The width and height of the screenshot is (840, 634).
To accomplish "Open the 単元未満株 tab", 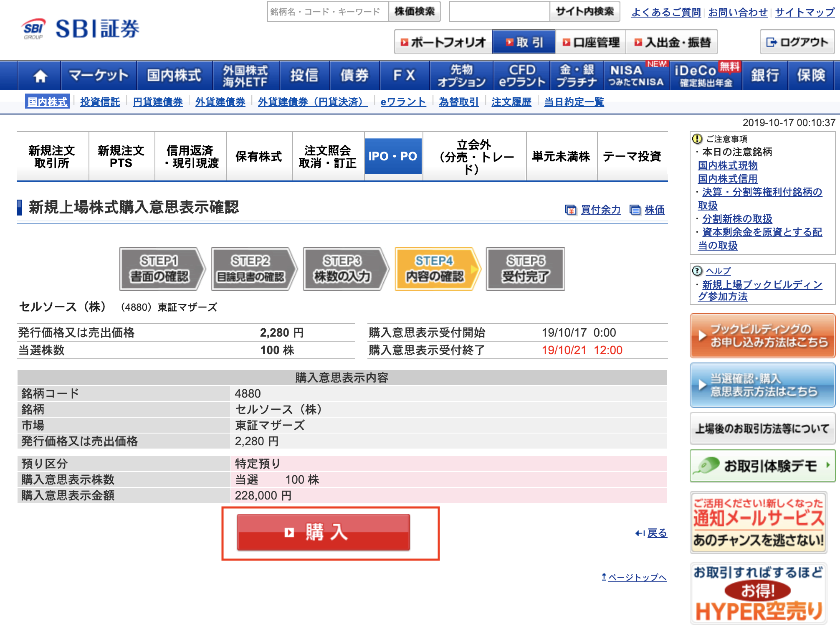I will point(562,157).
